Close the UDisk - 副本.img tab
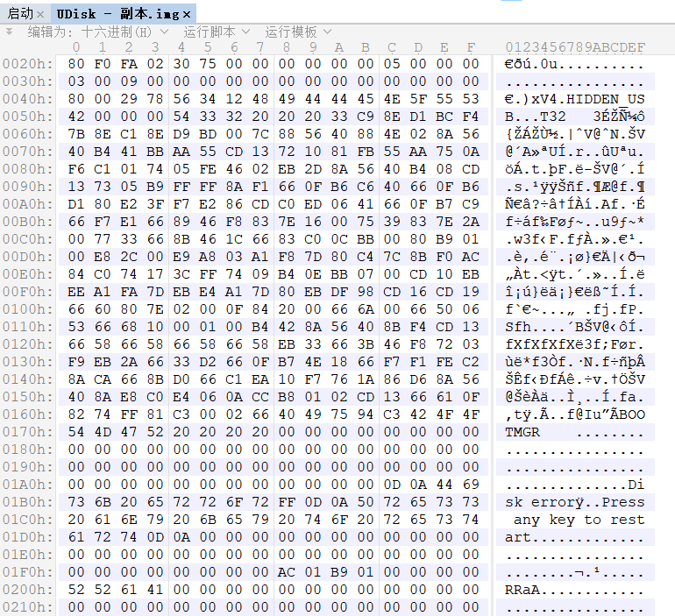Viewport: 675px width, 616px height. pyautogui.click(x=187, y=15)
